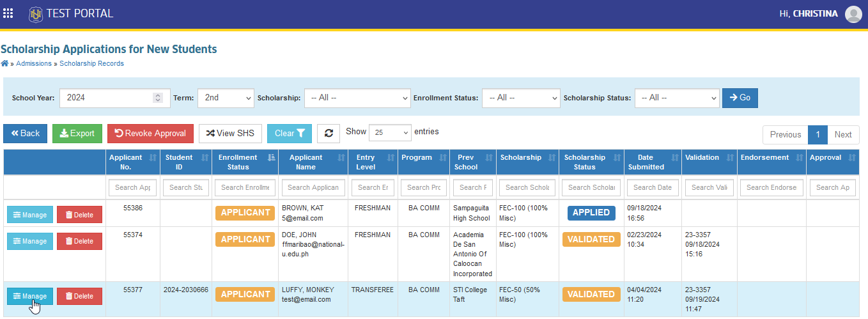Viewport: 868px width, 319px height.
Task: Click the Enrollment Status search field
Action: pyautogui.click(x=245, y=187)
